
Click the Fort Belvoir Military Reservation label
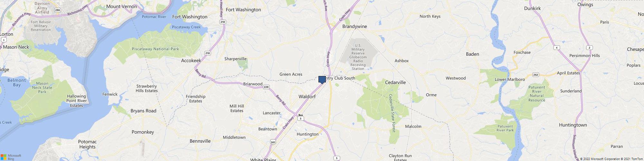41,26
